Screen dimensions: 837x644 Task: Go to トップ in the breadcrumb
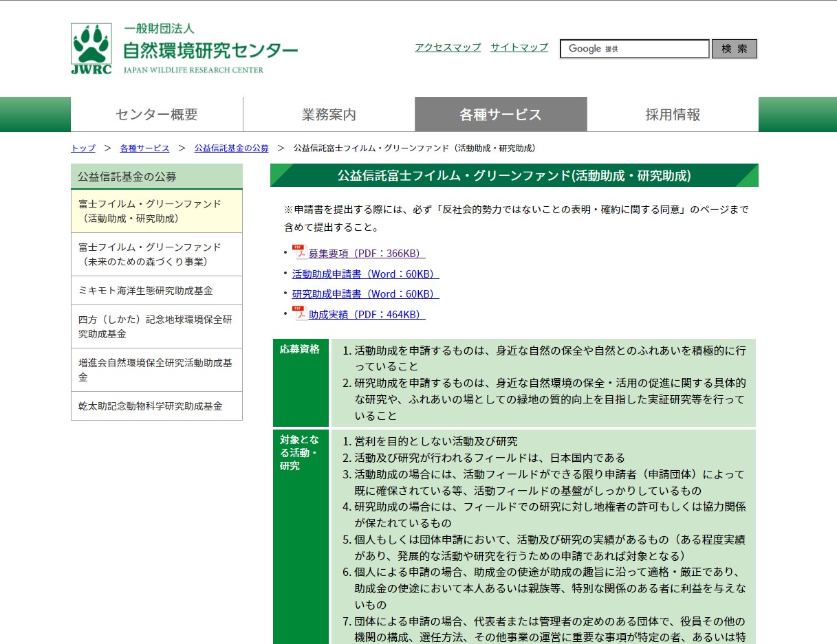pos(83,148)
